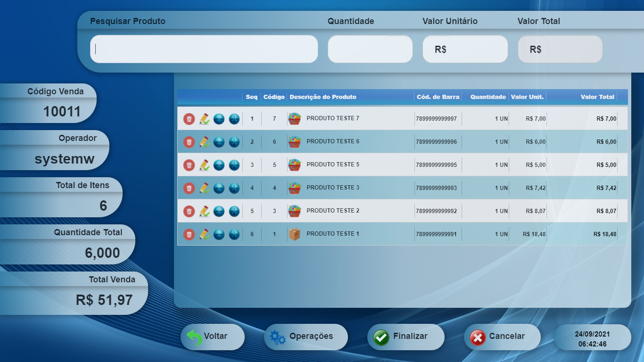Finalize the sale with Finalizar
The width and height of the screenshot is (644, 362).
pos(405,337)
